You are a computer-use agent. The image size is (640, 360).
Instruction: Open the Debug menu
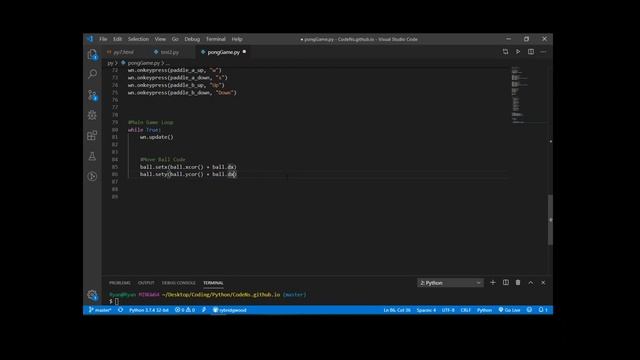coord(192,39)
